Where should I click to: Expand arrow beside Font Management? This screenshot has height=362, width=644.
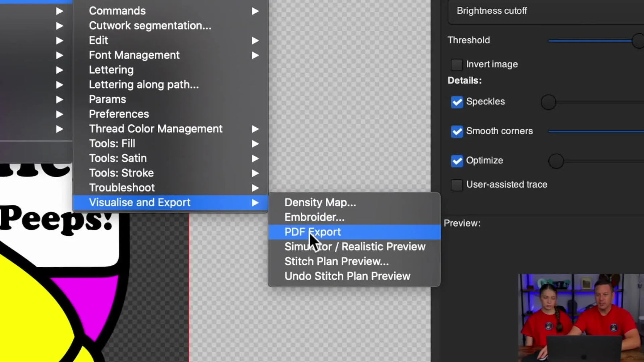click(255, 55)
